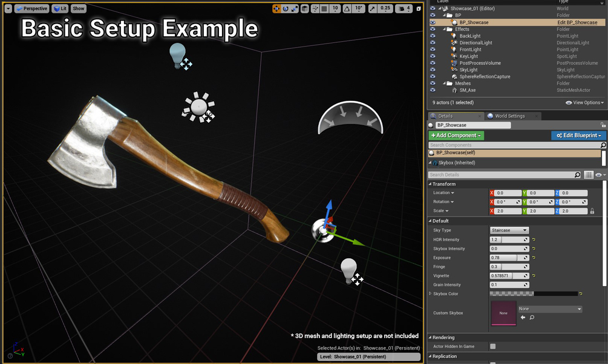Collapse the Meshes folder in outliner
This screenshot has height=364, width=608.
[445, 83]
